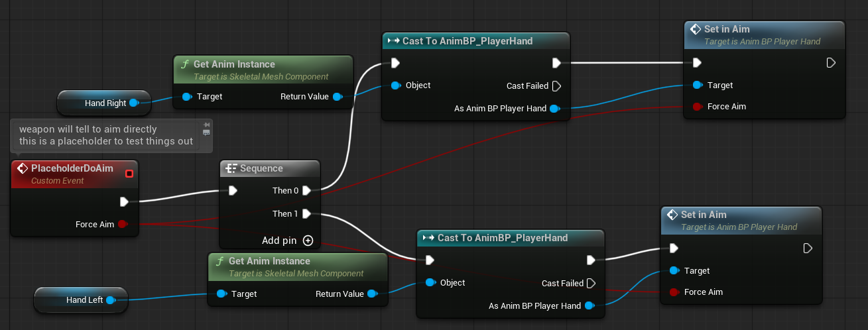Click Return Value pin of Hand Right's Get Anim Instance
Viewport: 868px width, 330px height.
337,97
